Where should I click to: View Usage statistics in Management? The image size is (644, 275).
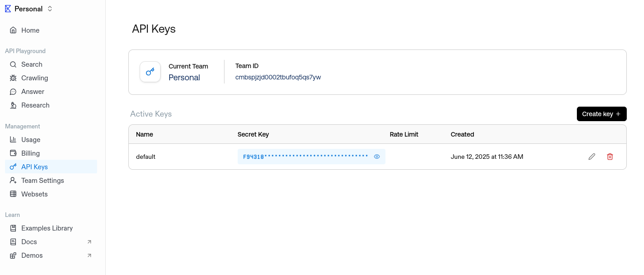(31, 140)
